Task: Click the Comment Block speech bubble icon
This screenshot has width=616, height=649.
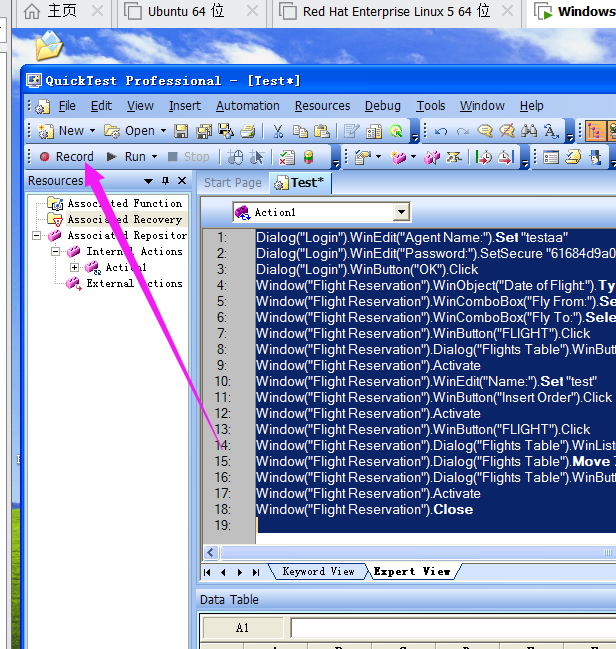Action: (x=485, y=131)
